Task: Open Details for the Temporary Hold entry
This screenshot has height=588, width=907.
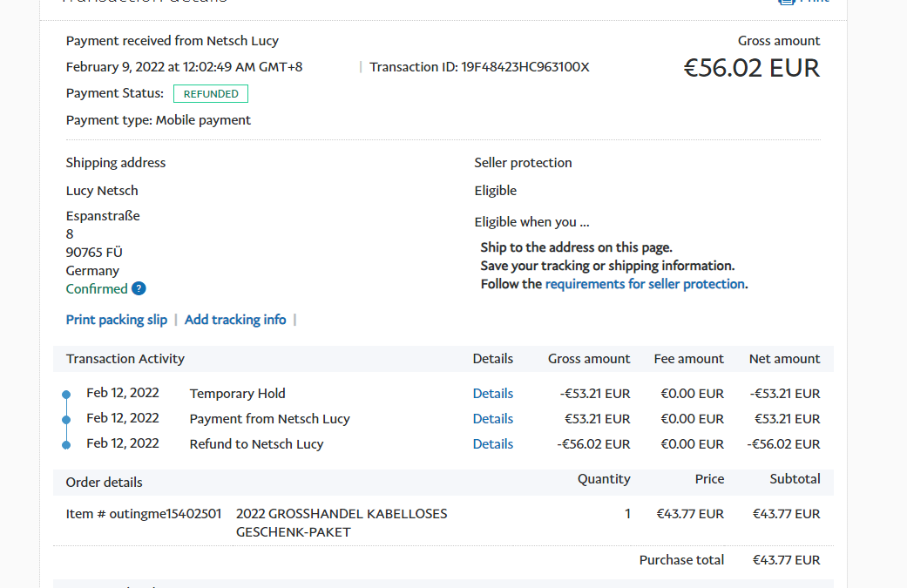Action: point(493,394)
